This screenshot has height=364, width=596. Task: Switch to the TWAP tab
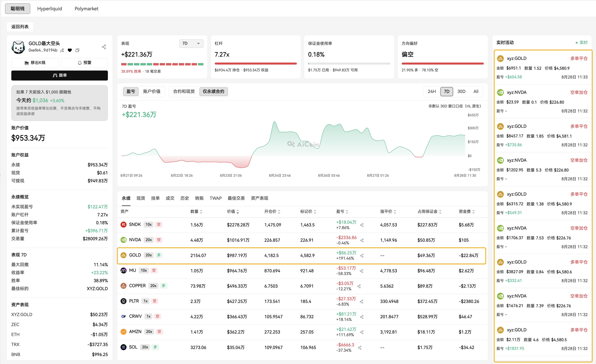tap(216, 198)
